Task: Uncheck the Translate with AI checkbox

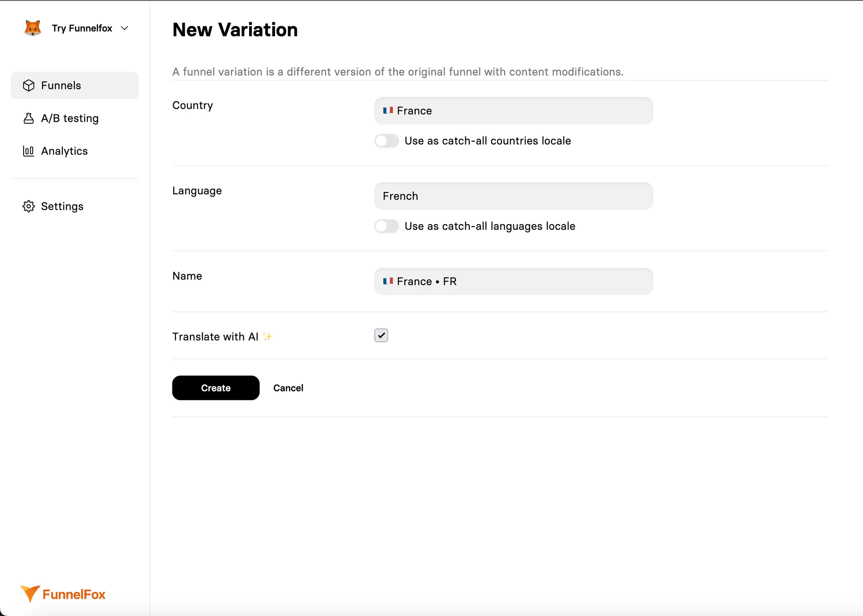Action: coord(381,336)
